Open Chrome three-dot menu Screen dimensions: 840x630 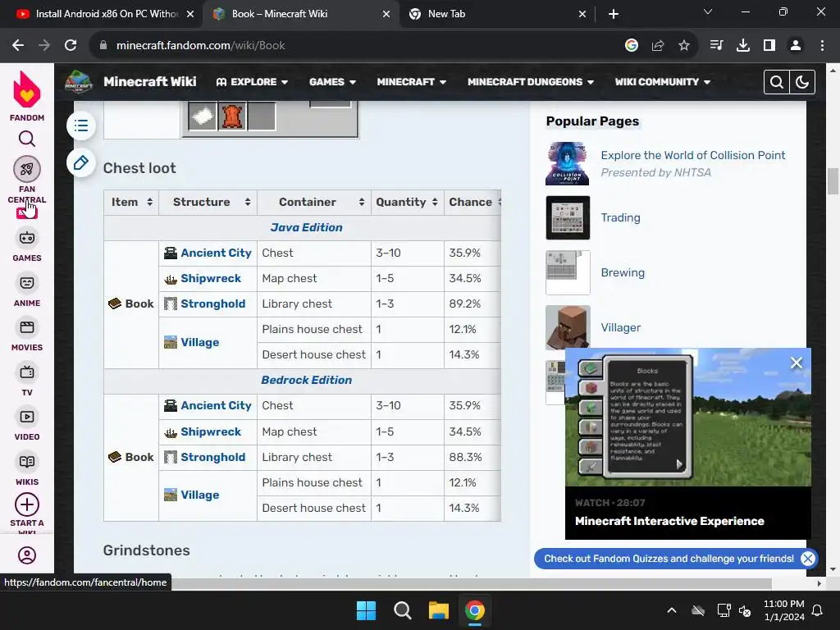(822, 46)
